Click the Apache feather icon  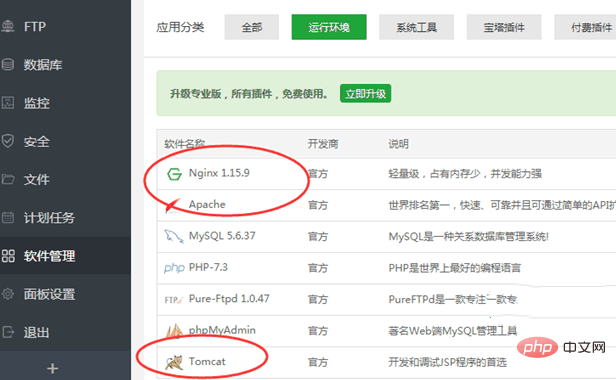[x=173, y=205]
